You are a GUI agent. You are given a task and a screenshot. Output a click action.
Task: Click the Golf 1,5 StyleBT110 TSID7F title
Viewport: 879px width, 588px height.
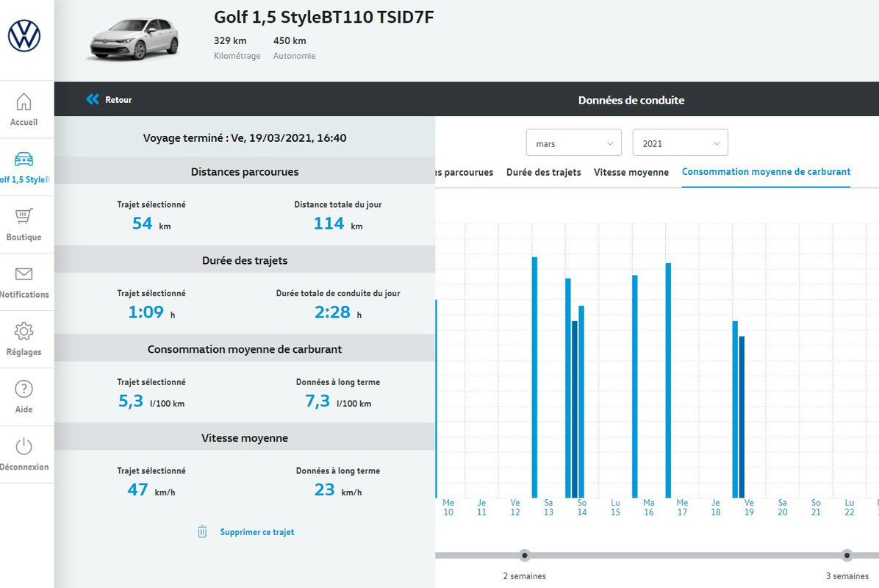[323, 17]
